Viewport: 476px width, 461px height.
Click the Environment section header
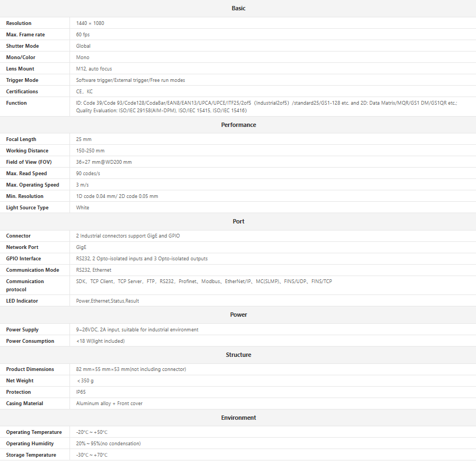tap(238, 418)
